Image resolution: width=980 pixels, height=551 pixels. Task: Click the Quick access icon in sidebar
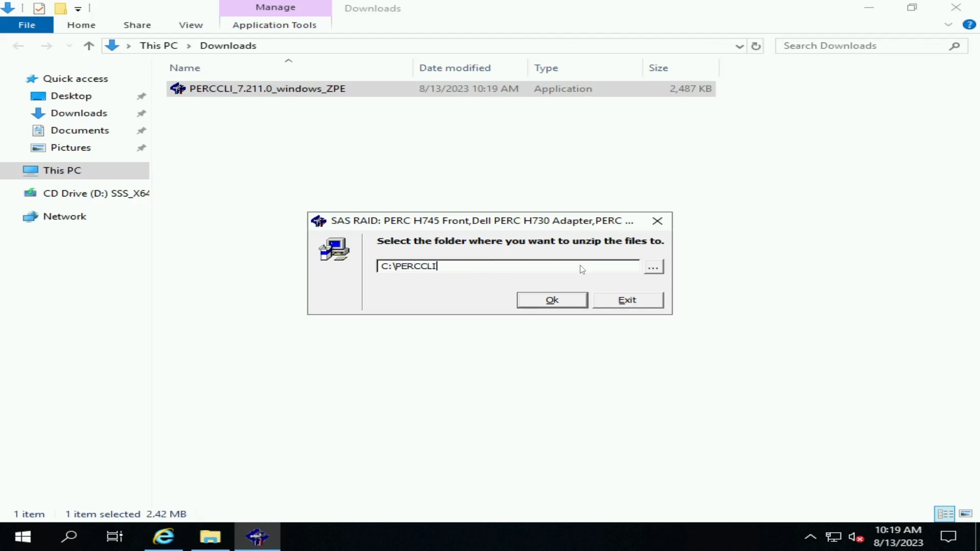(x=32, y=78)
